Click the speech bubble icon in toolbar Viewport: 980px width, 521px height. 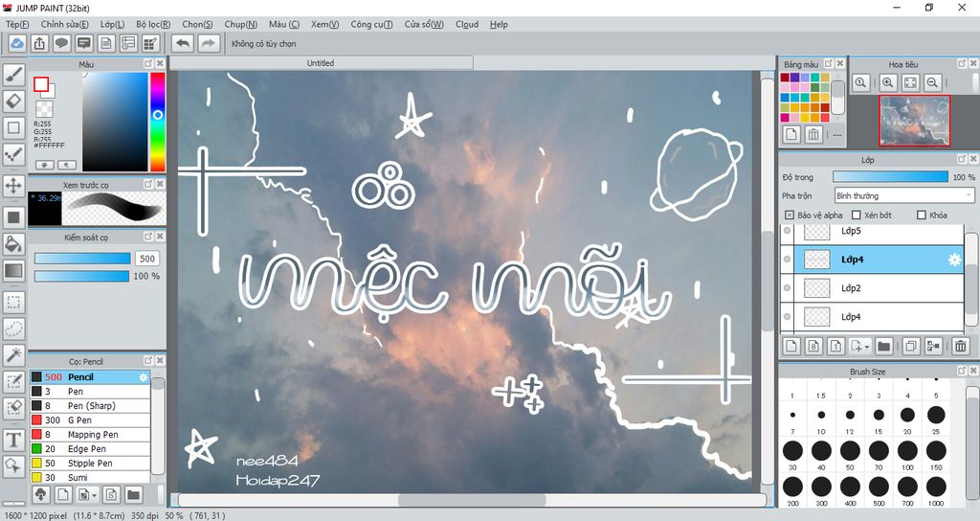click(x=61, y=43)
